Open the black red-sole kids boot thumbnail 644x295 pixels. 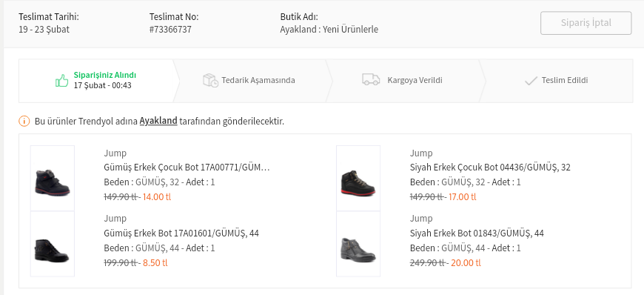tap(358, 178)
